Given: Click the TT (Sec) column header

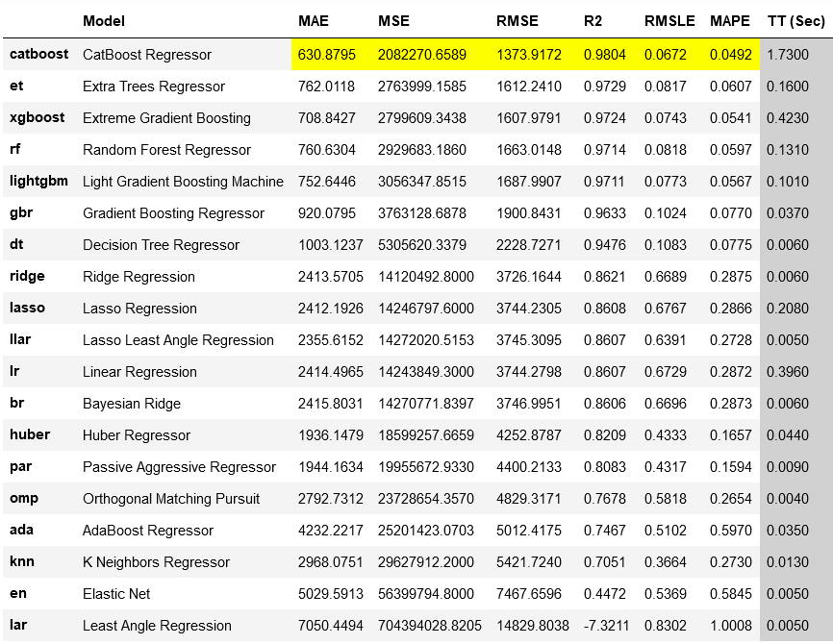Looking at the screenshot, I should [796, 21].
